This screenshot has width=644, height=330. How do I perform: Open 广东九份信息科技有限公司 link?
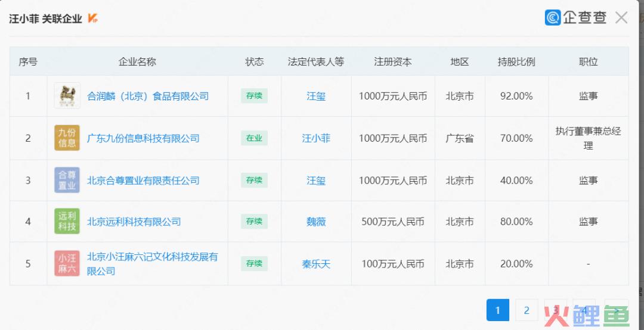pos(143,138)
